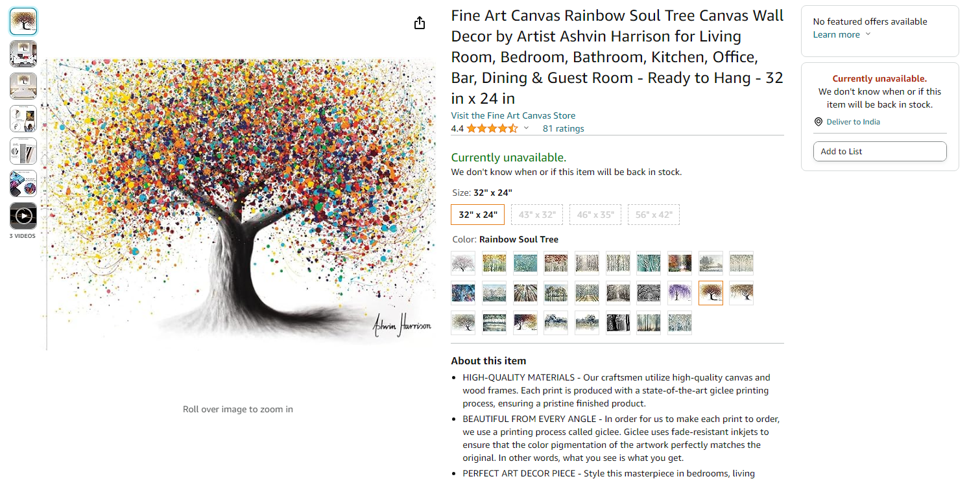This screenshot has width=980, height=481.
Task: Choose the 43" x 32" size option
Action: (536, 215)
